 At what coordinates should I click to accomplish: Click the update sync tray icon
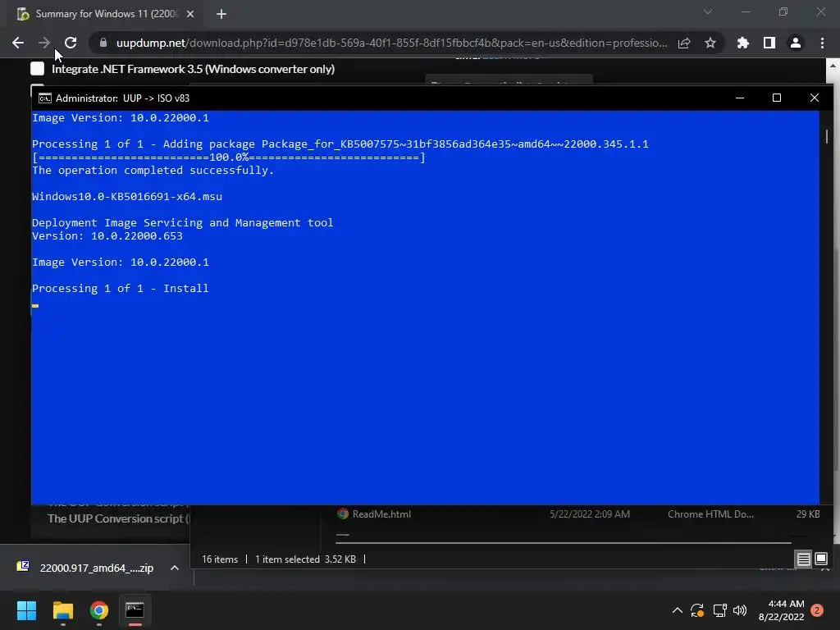click(x=697, y=610)
